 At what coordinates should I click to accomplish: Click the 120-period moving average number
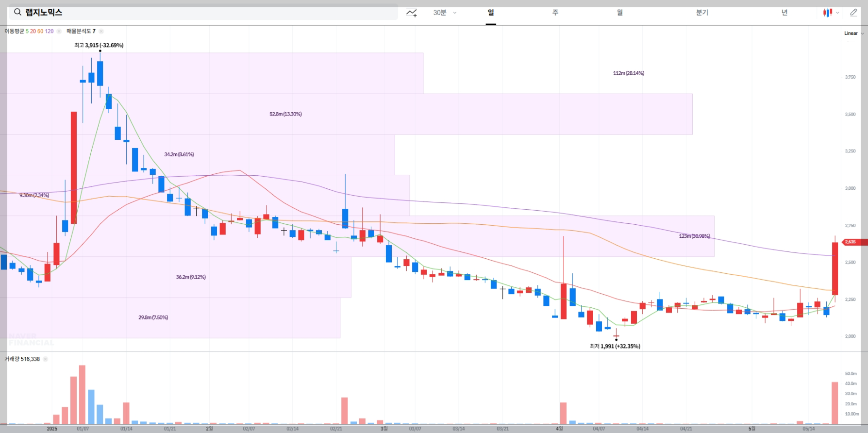(x=49, y=31)
